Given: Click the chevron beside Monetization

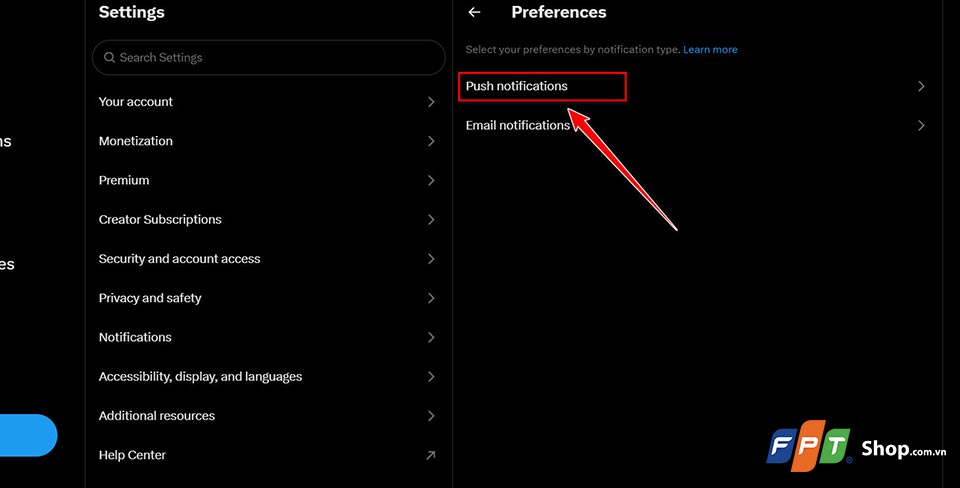Looking at the screenshot, I should [x=431, y=141].
